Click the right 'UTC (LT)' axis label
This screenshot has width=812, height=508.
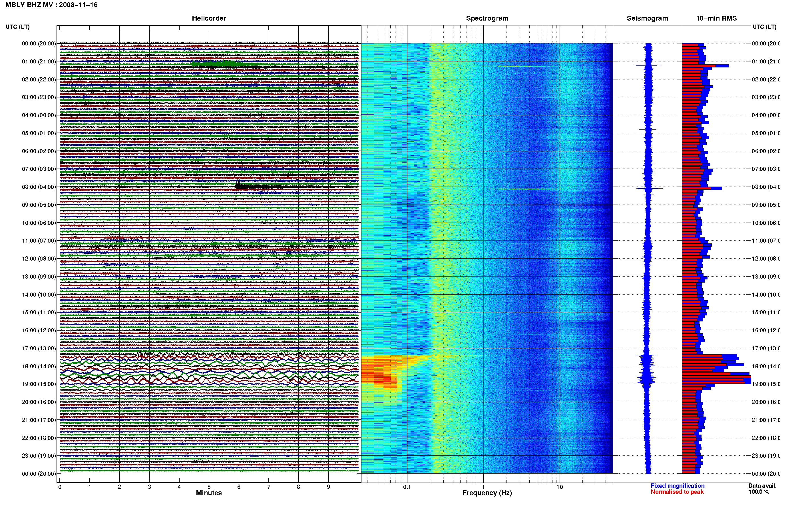click(764, 27)
